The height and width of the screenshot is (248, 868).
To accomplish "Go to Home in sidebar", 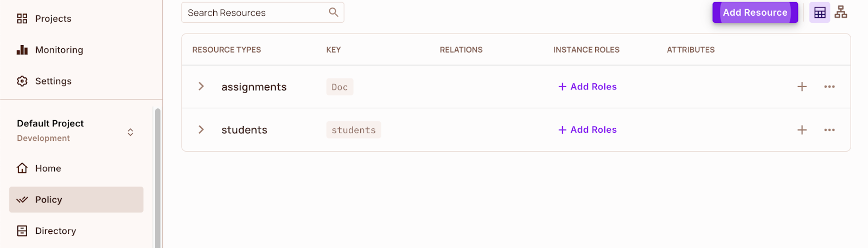I will (48, 168).
